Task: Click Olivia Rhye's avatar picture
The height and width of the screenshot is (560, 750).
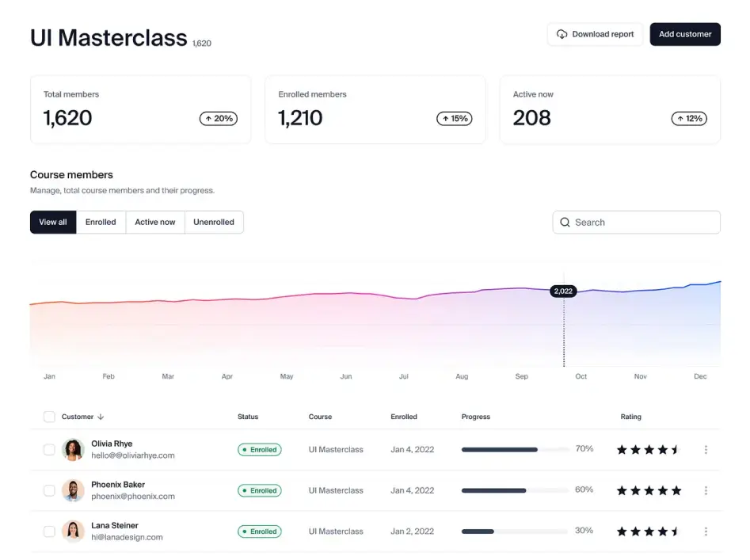Action: pos(73,450)
